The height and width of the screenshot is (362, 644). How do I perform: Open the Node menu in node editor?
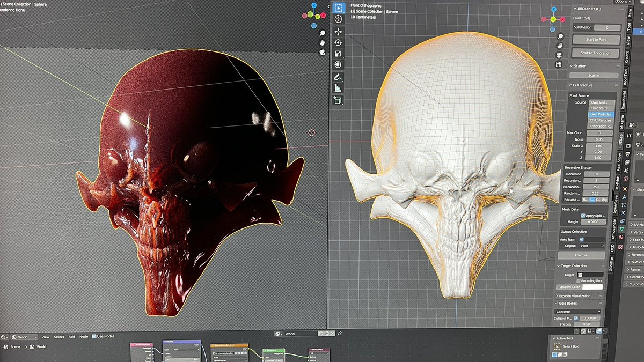pyautogui.click(x=83, y=337)
